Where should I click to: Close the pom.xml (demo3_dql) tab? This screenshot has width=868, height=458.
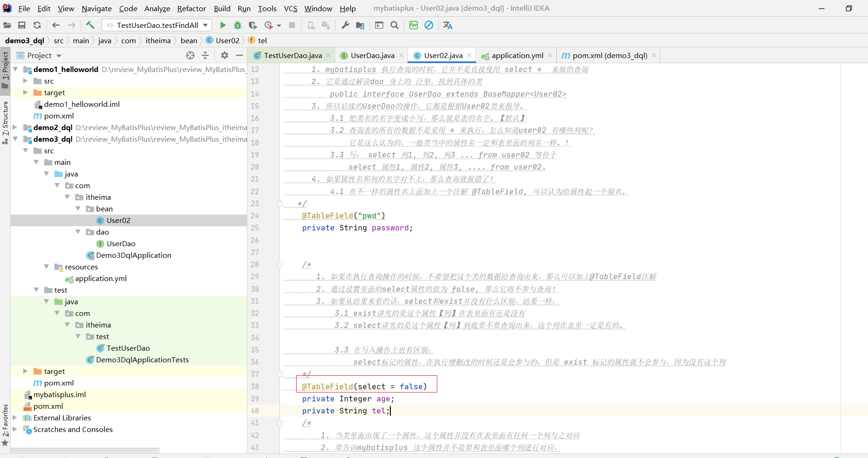[654, 55]
